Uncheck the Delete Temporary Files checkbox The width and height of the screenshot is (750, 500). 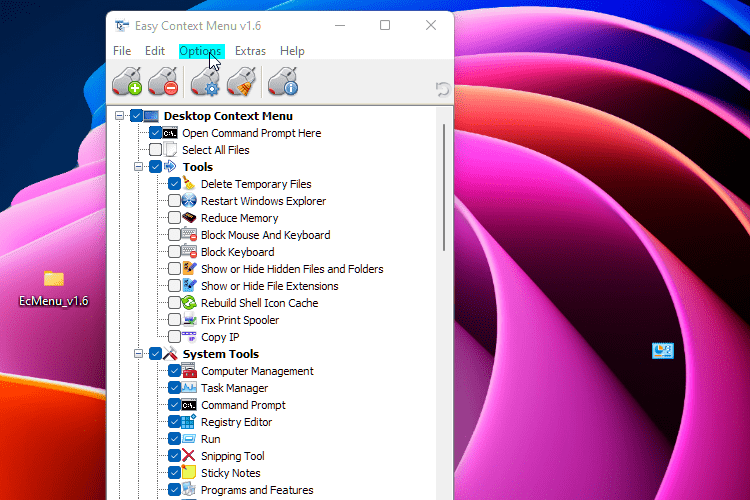point(174,184)
